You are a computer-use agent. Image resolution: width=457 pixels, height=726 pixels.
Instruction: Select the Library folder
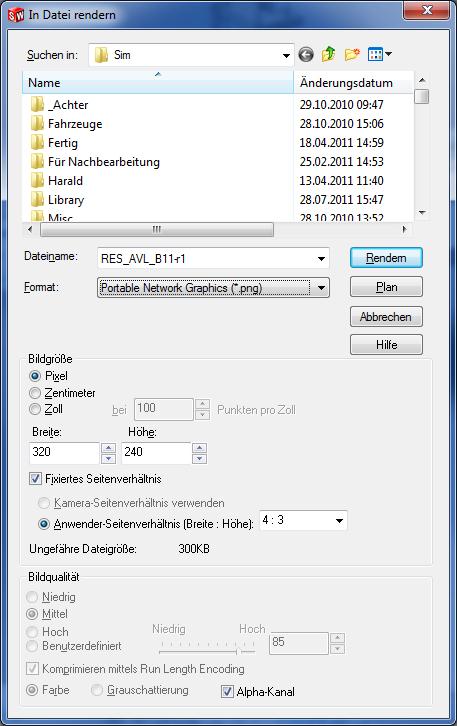tap(57, 200)
